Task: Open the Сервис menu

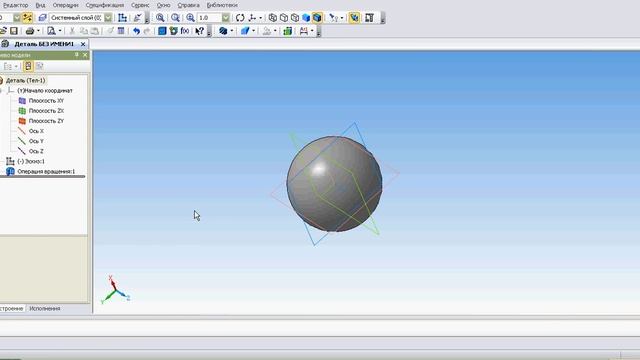Action: pyautogui.click(x=140, y=5)
